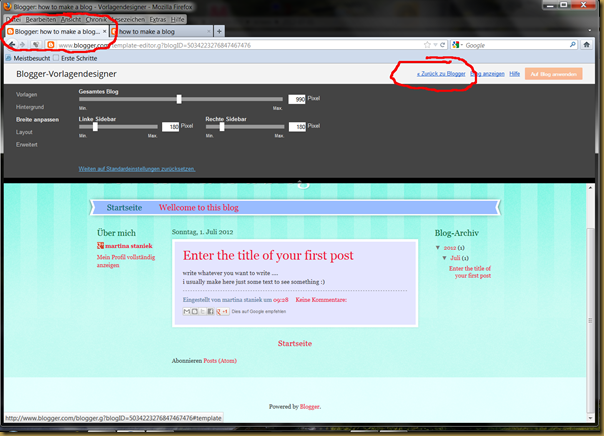Share the post on Facebook icon
The width and height of the screenshot is (604, 436).
click(210, 311)
